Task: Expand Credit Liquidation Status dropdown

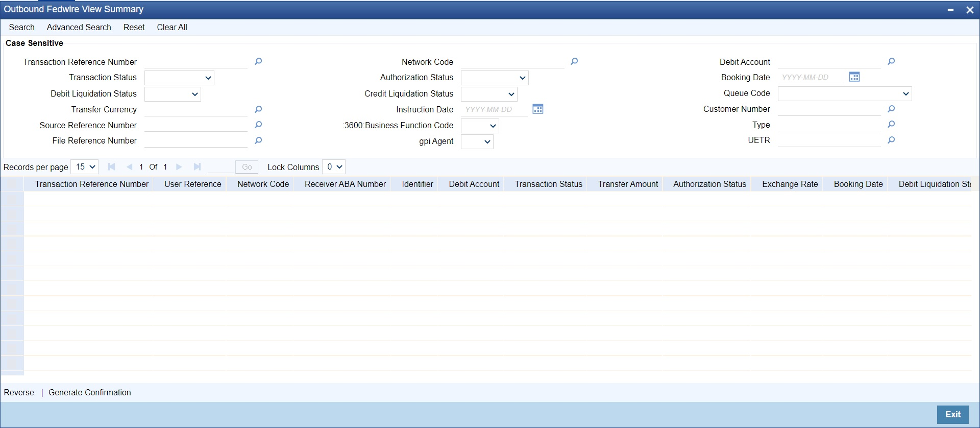Action: tap(489, 94)
